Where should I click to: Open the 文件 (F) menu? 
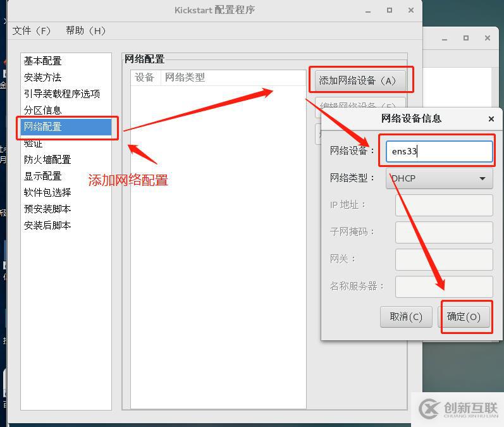(x=32, y=31)
